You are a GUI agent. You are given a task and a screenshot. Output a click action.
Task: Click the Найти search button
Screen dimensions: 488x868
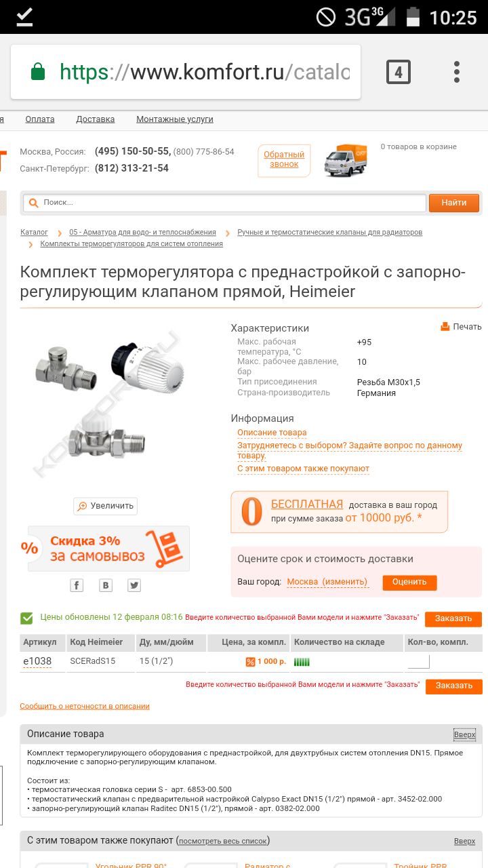point(454,203)
